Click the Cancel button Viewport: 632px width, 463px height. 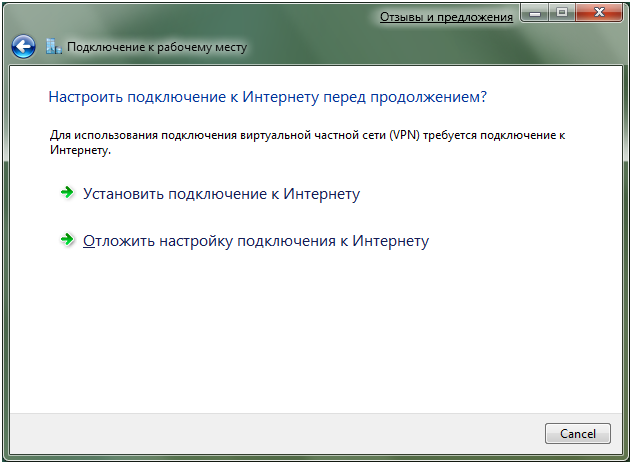[578, 434]
